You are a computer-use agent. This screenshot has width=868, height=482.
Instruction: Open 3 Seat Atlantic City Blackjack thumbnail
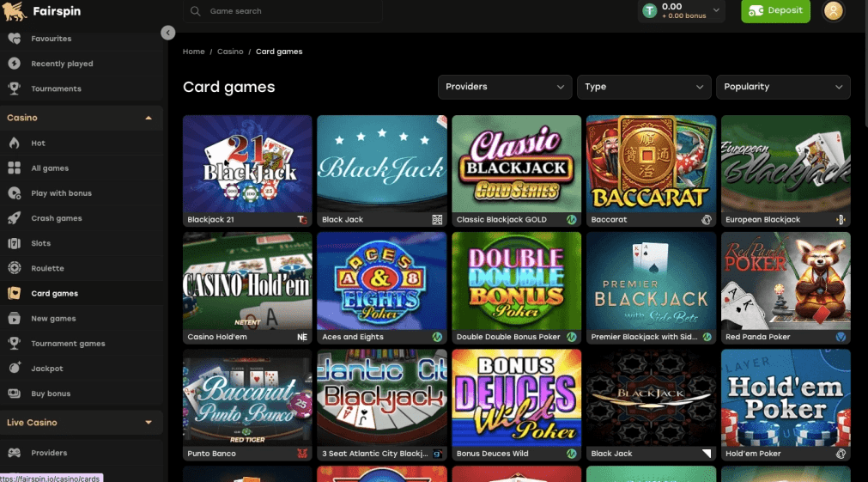pos(382,398)
